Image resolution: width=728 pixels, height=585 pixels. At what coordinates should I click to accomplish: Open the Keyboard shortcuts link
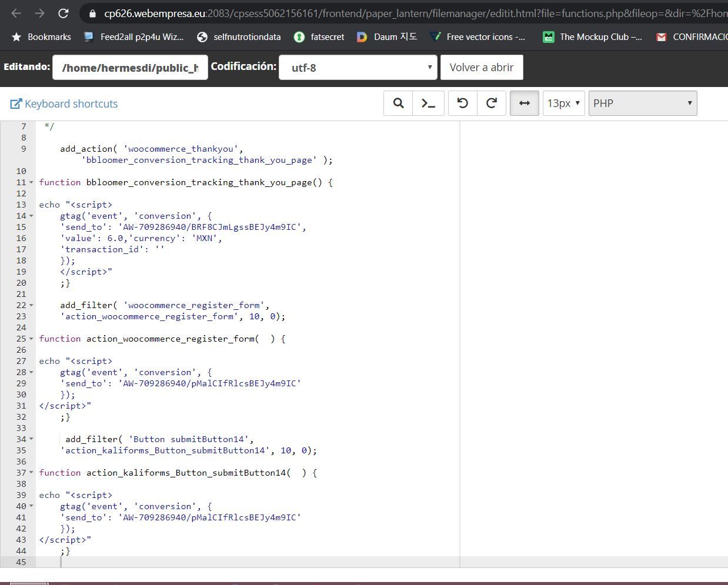64,103
